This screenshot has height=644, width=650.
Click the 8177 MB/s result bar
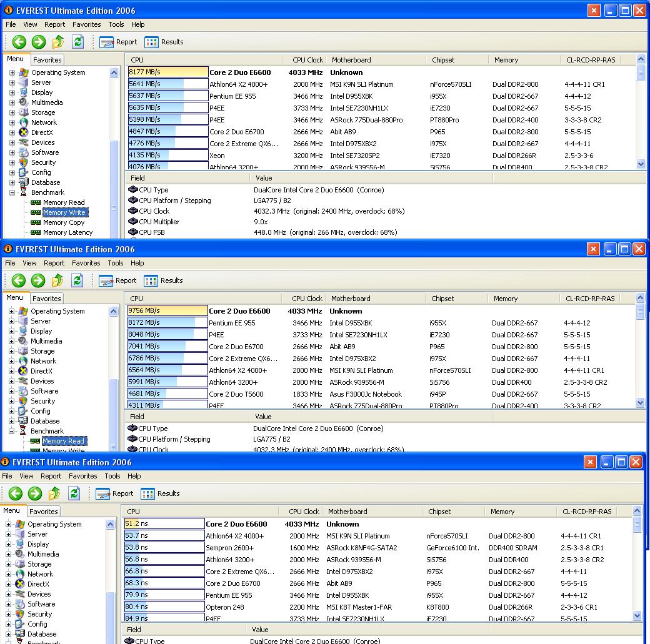coord(168,72)
